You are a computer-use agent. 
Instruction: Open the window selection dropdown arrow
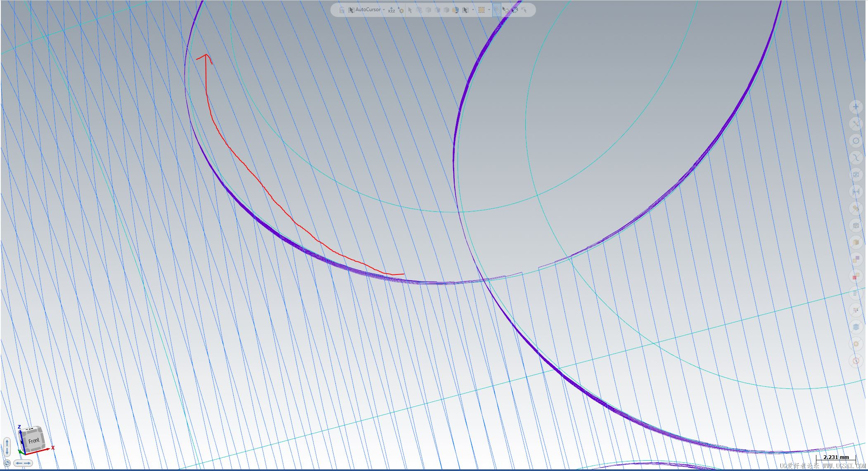[x=489, y=9]
